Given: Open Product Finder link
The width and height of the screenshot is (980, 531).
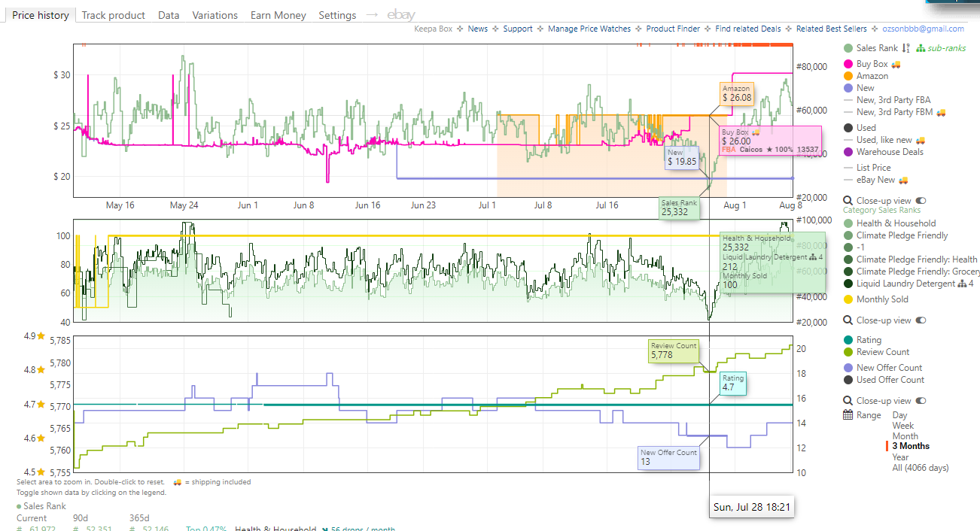Looking at the screenshot, I should click(673, 29).
